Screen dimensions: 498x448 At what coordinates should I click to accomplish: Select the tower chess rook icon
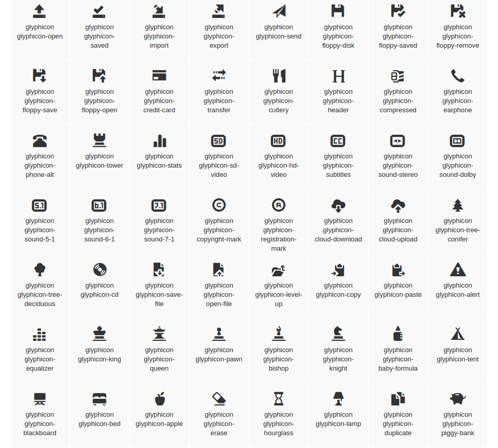pyautogui.click(x=99, y=140)
